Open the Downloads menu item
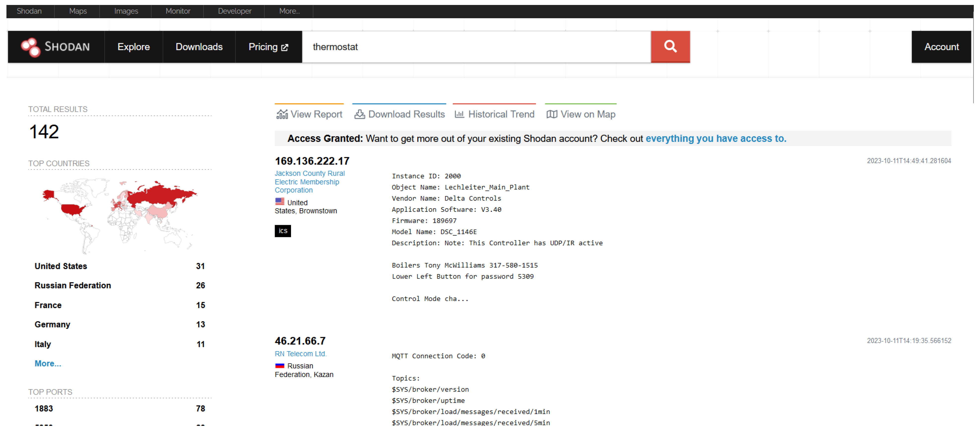This screenshot has height=436, width=980. coord(198,47)
